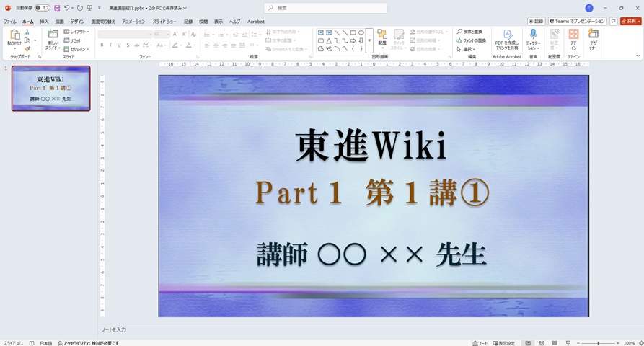The image size is (644, 346).
Task: Click the Save icon in title bar
Action: (57, 8)
